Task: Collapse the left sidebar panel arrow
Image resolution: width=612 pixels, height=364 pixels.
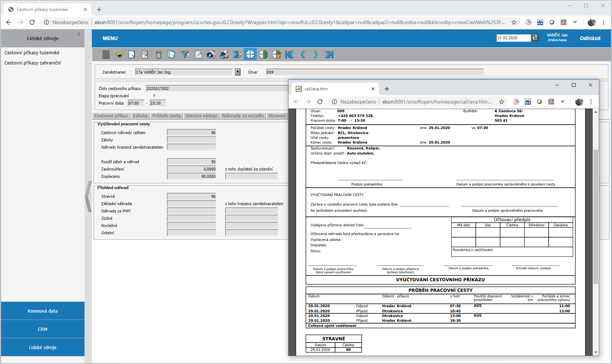Action: tap(88, 196)
